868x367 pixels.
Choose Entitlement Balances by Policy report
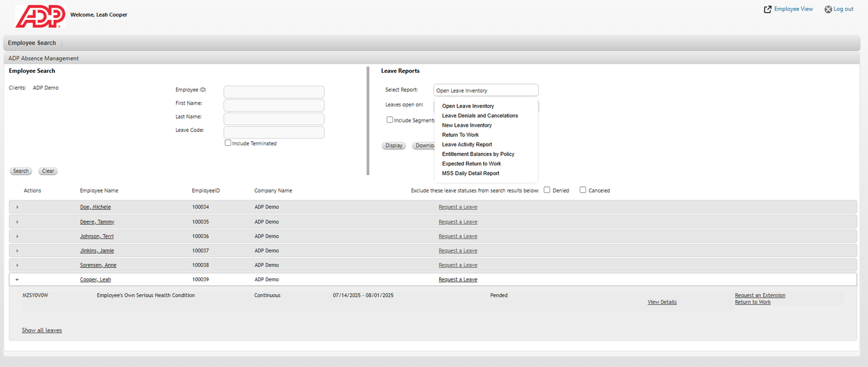click(x=478, y=154)
